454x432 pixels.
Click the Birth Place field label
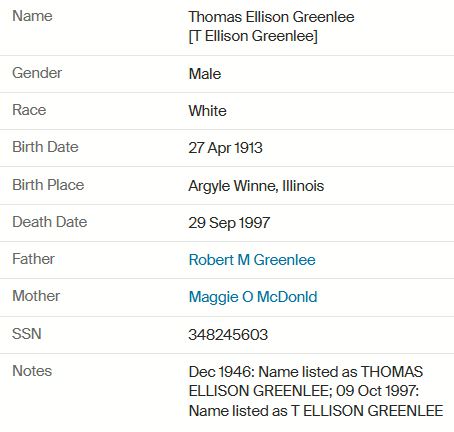point(48,185)
